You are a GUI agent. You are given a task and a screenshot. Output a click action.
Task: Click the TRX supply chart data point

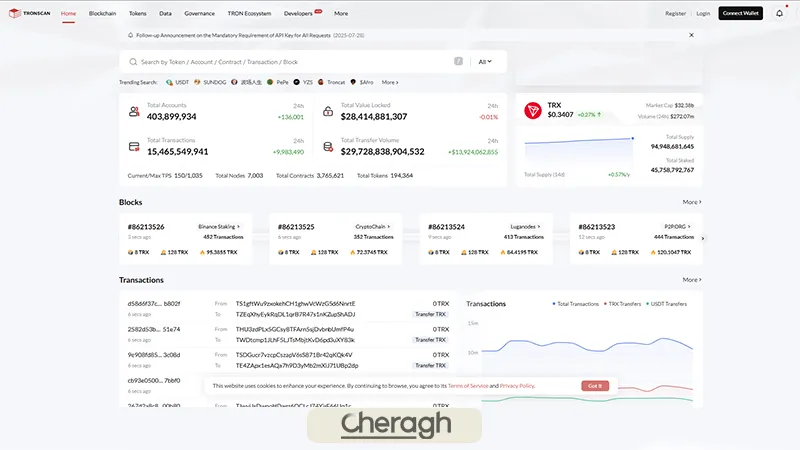(633, 138)
